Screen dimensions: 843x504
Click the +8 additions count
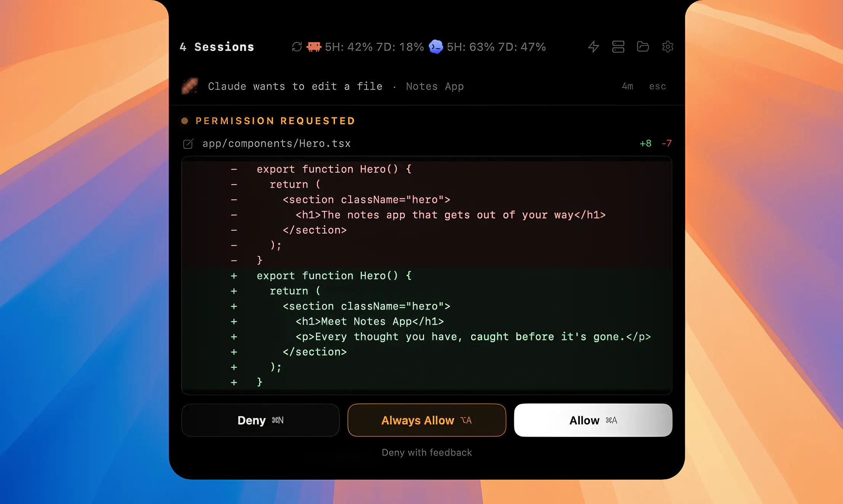[645, 144]
